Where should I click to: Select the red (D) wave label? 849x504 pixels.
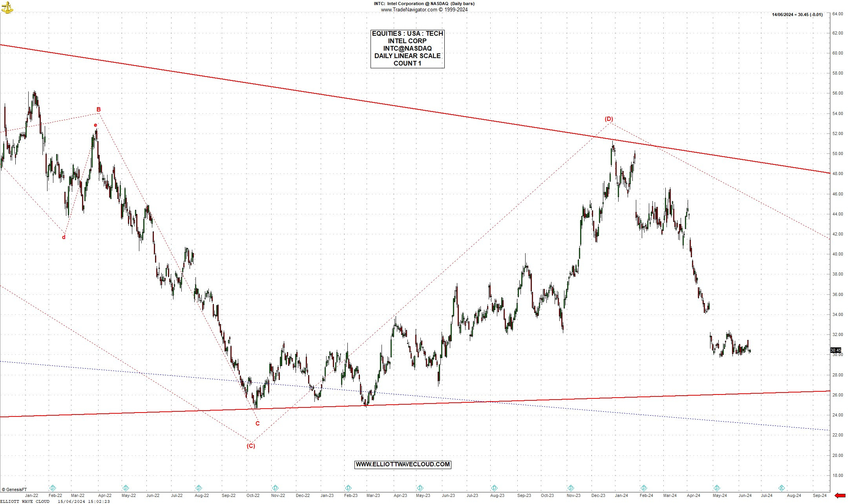[608, 119]
